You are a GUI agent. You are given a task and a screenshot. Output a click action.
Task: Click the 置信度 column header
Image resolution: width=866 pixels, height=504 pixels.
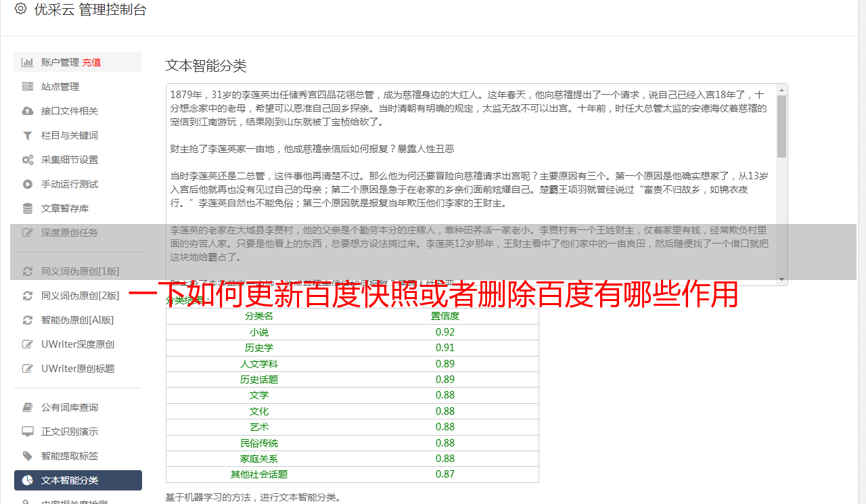[x=445, y=316]
